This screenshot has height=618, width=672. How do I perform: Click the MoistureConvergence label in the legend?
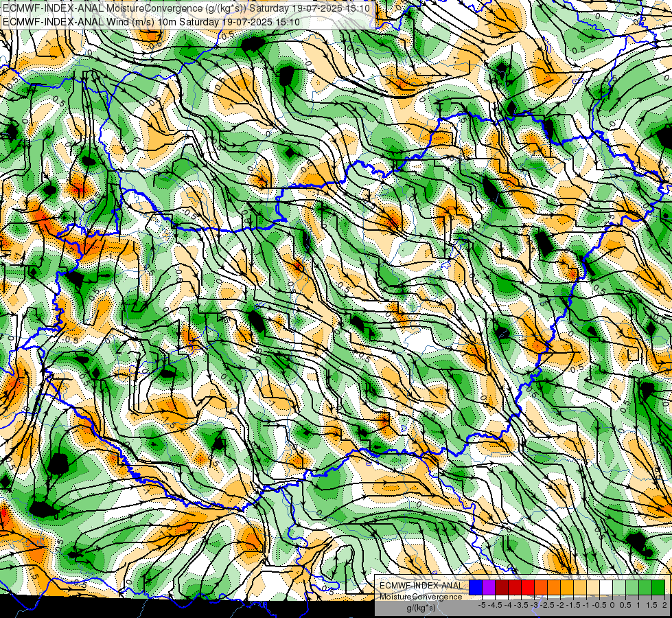[421, 597]
